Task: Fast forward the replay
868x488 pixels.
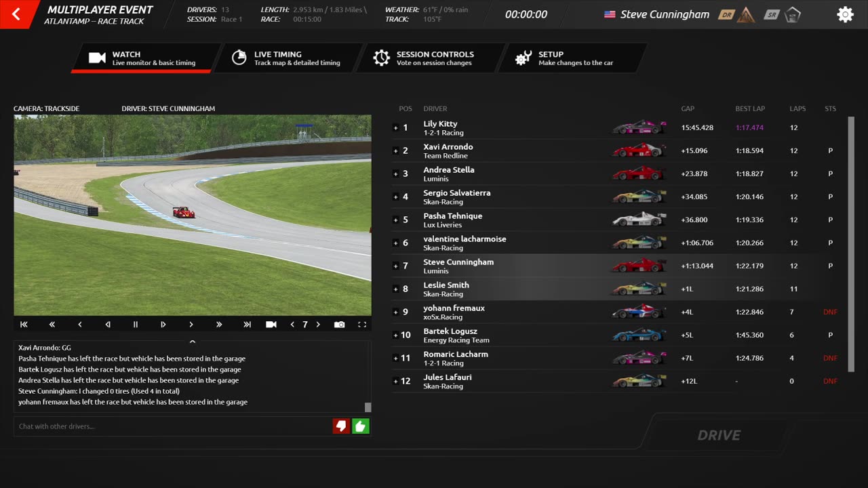Action: pos(218,325)
